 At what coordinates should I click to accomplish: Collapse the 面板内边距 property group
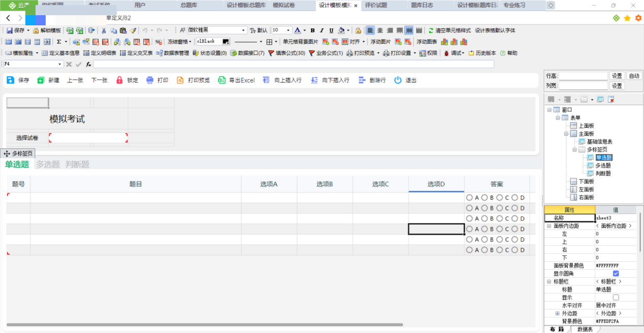point(549,226)
